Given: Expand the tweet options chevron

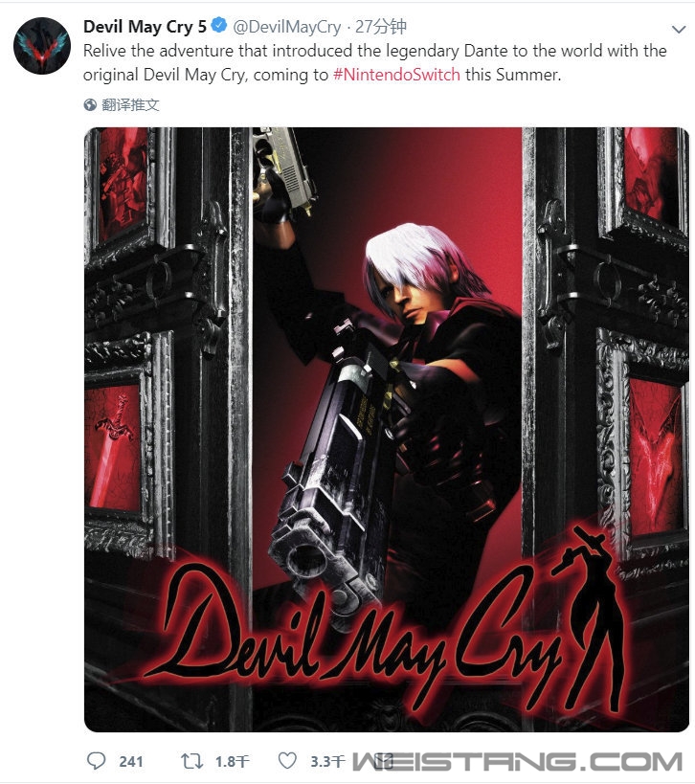Looking at the screenshot, I should coord(679,29).
